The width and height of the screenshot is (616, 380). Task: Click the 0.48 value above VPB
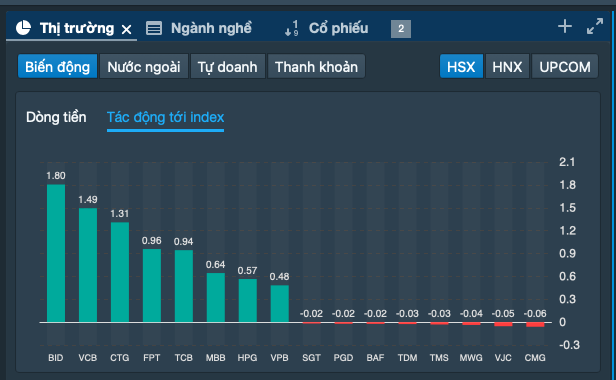point(280,277)
